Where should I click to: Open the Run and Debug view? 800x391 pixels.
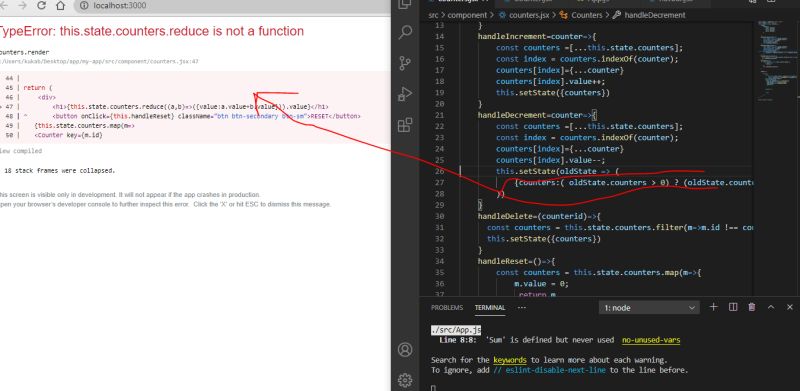pos(405,94)
